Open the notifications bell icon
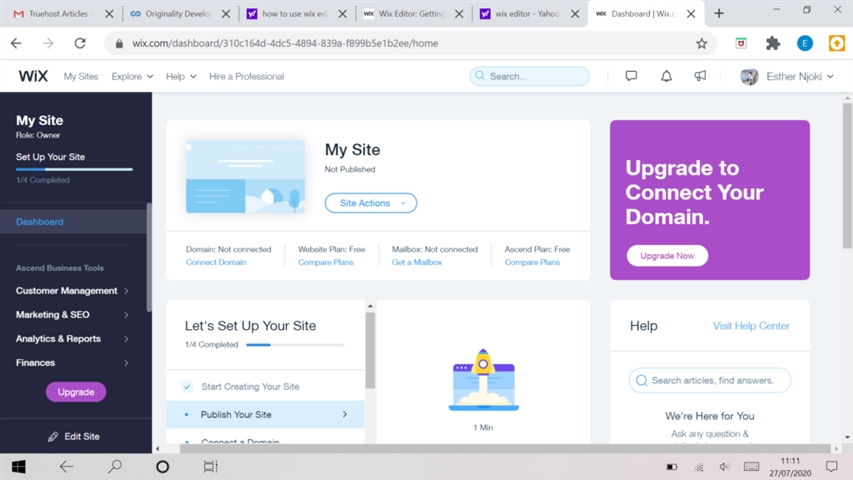The image size is (853, 480). coord(666,76)
